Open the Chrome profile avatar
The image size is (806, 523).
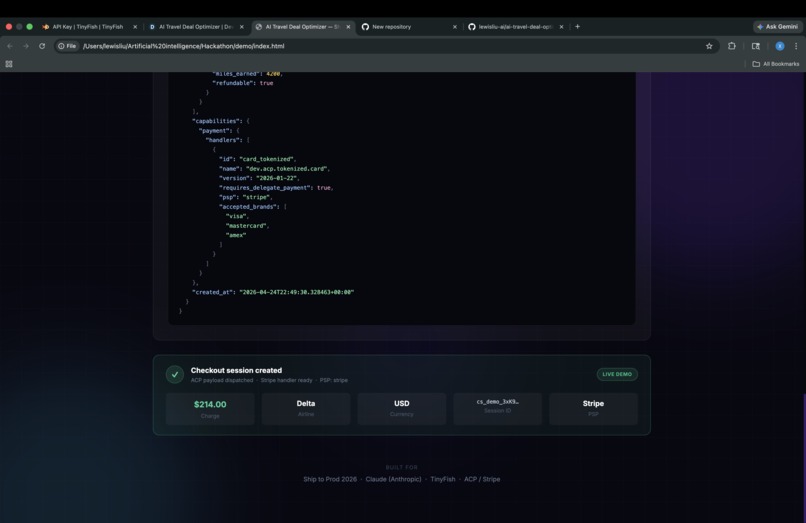[780, 46]
